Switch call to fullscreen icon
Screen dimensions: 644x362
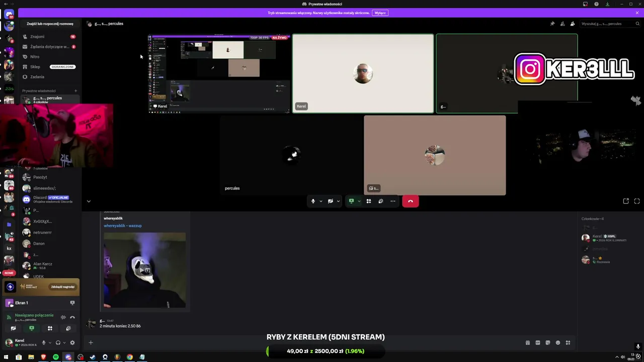(x=637, y=201)
